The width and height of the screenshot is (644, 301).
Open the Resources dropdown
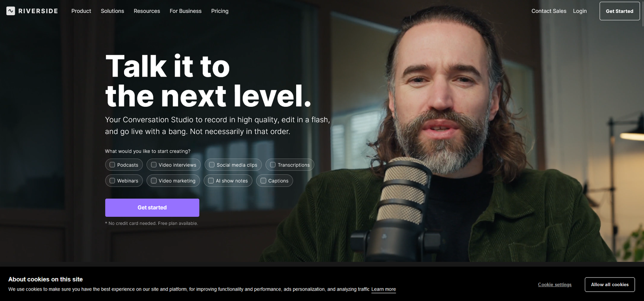point(147,11)
